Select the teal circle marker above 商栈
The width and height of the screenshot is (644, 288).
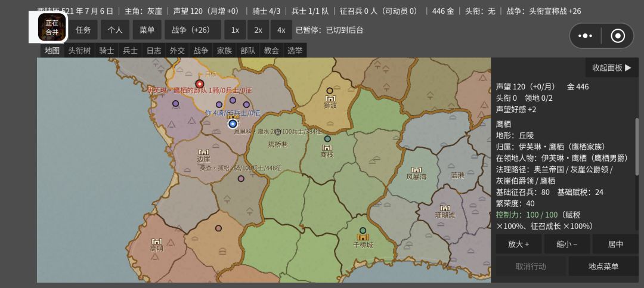point(327,139)
